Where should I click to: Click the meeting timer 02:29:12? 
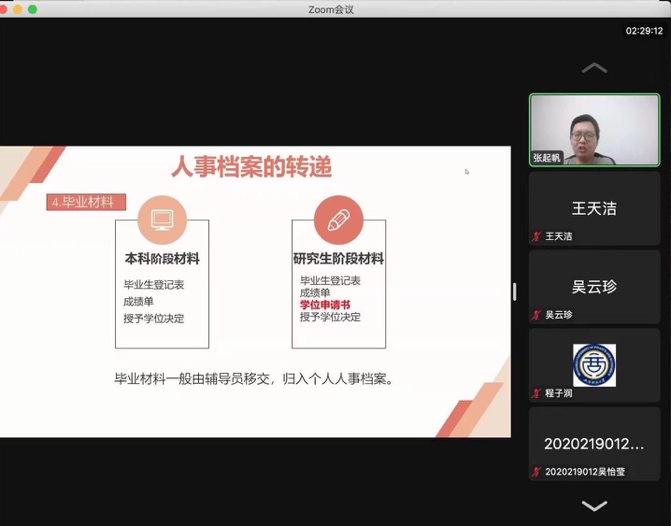[x=644, y=31]
